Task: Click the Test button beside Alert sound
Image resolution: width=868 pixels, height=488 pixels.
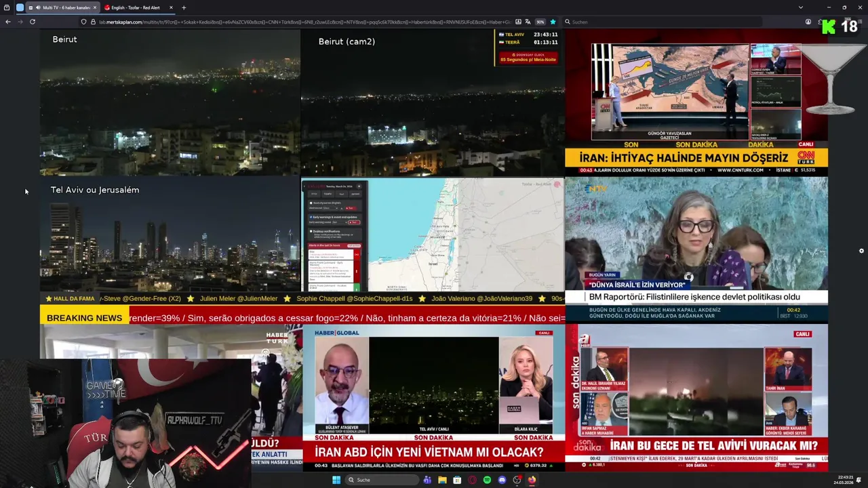Action: click(351, 208)
